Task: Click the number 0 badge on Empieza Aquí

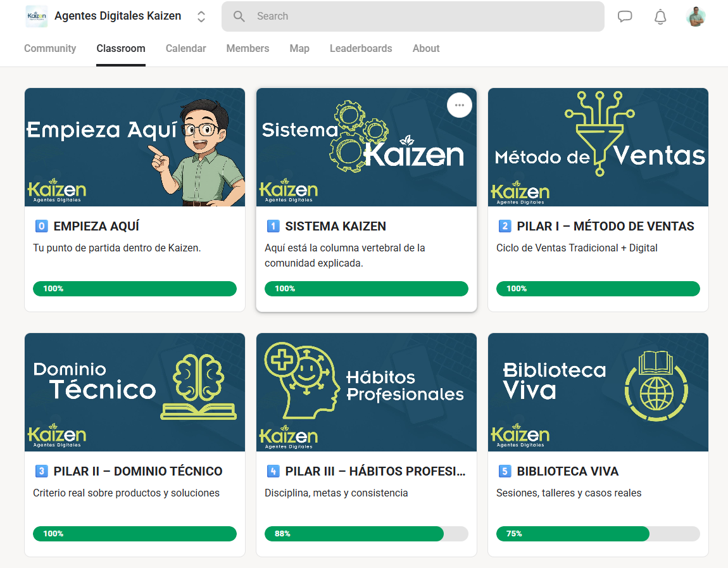Action: [41, 226]
